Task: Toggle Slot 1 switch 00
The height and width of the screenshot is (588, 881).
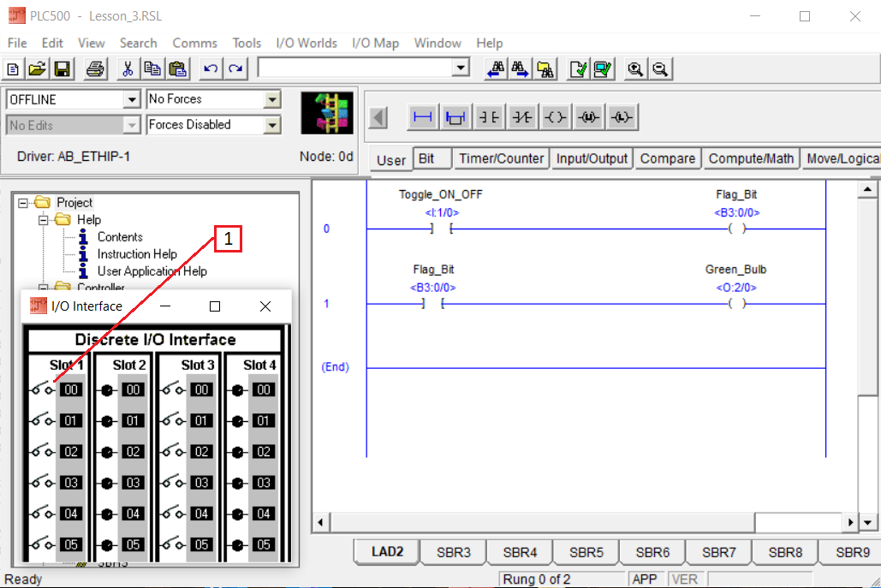Action: pyautogui.click(x=43, y=389)
